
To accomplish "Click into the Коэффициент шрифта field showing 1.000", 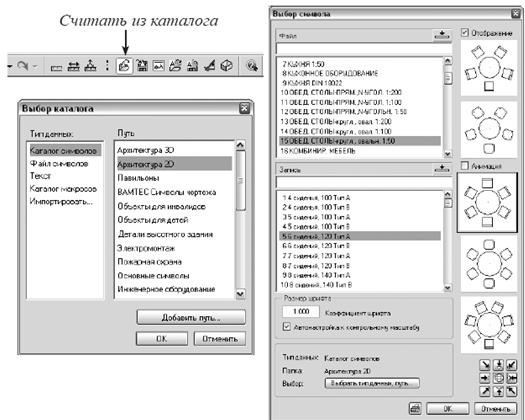I will pos(301,311).
